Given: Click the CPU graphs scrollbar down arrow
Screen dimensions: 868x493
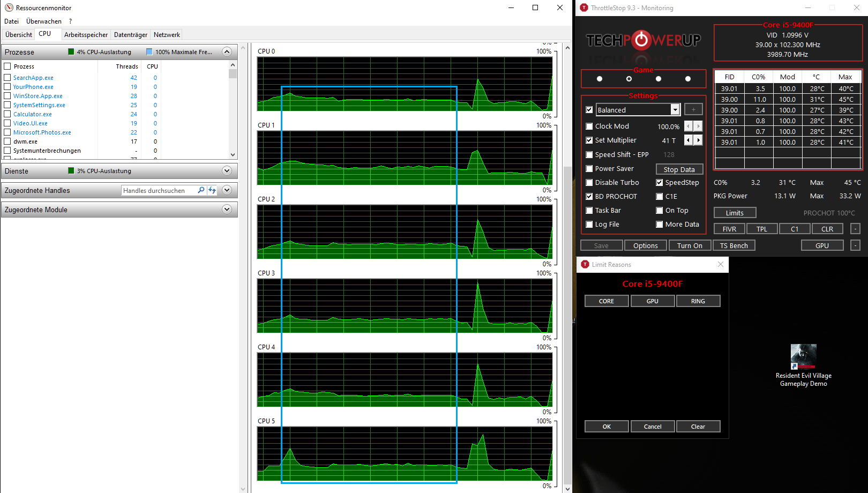Looking at the screenshot, I should coord(568,489).
